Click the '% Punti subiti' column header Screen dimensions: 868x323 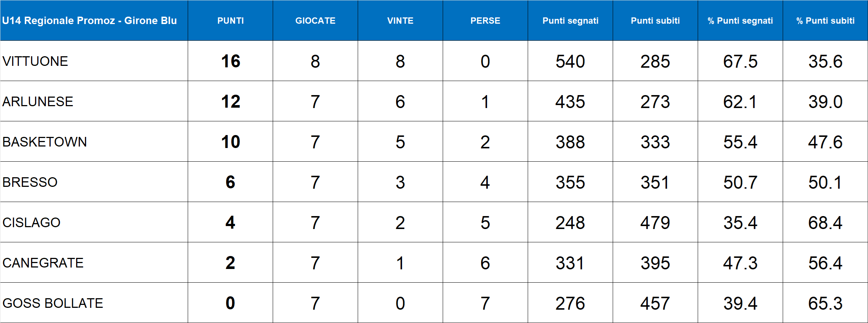(825, 21)
